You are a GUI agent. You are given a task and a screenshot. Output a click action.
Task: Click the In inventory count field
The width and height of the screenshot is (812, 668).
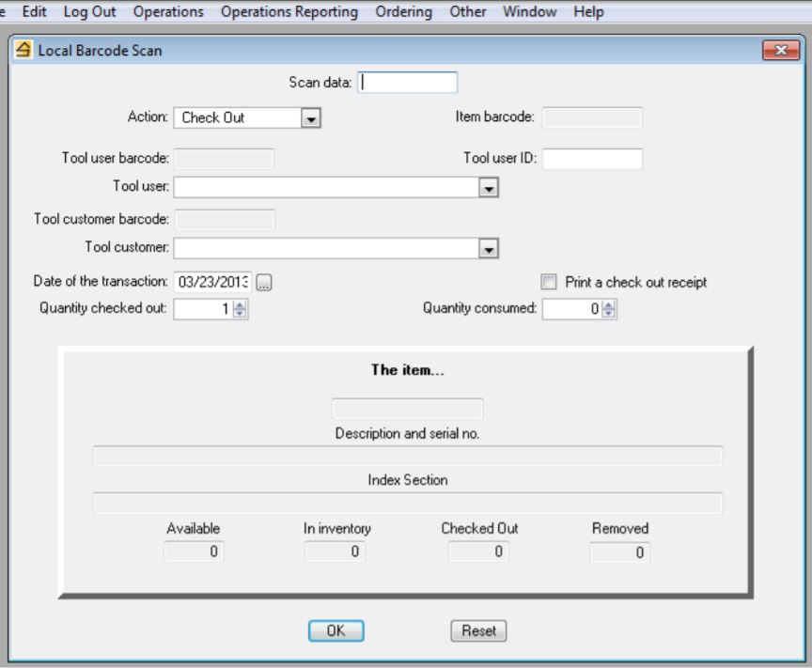336,551
